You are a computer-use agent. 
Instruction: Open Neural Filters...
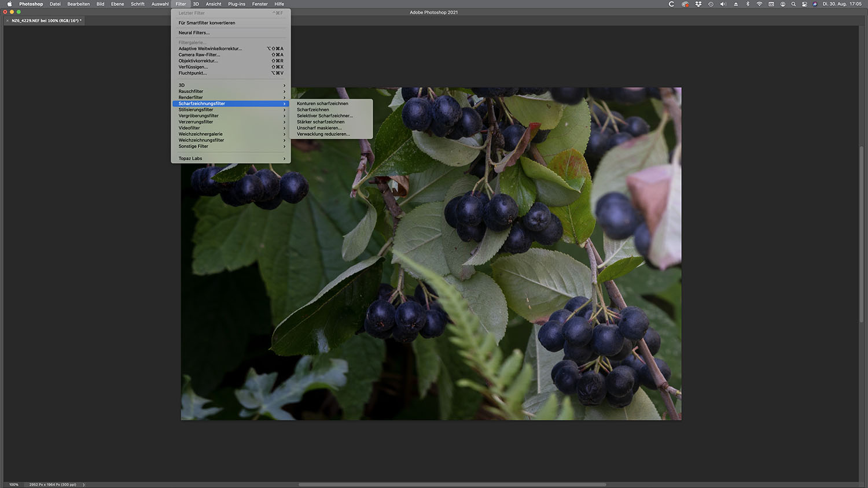(231, 33)
